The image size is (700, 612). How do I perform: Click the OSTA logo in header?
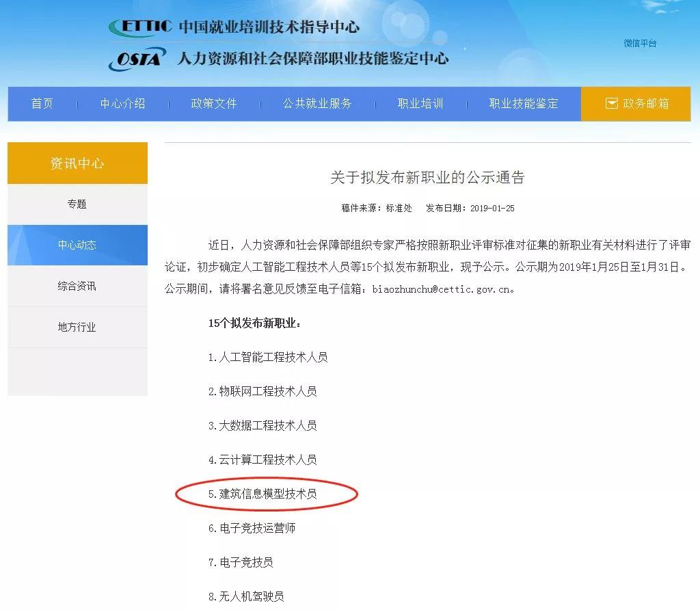tap(137, 59)
